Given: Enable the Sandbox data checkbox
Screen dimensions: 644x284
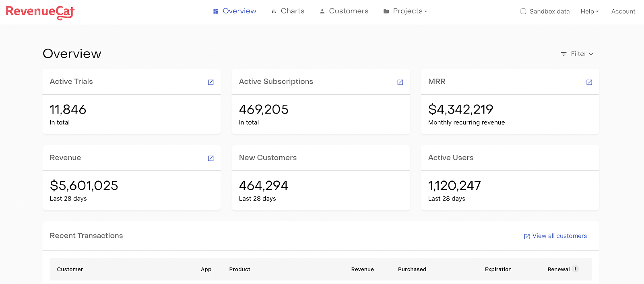Looking at the screenshot, I should point(523,11).
